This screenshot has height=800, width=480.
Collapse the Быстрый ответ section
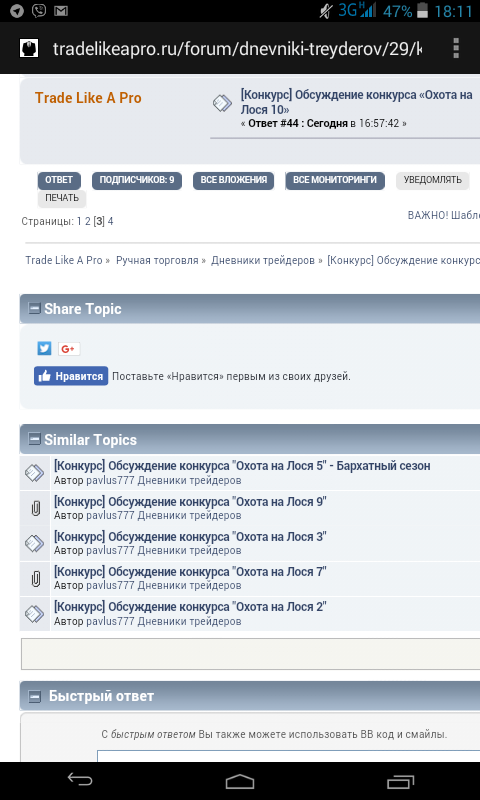[34, 696]
